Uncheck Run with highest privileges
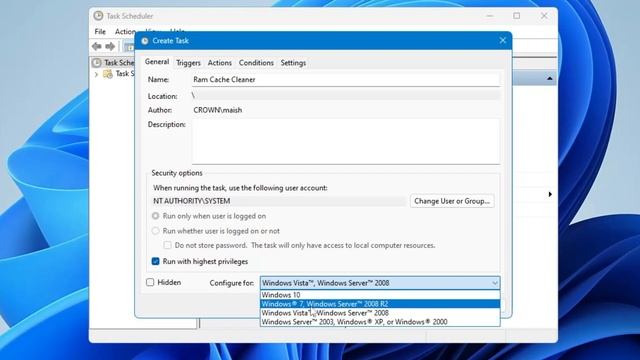 (x=156, y=261)
